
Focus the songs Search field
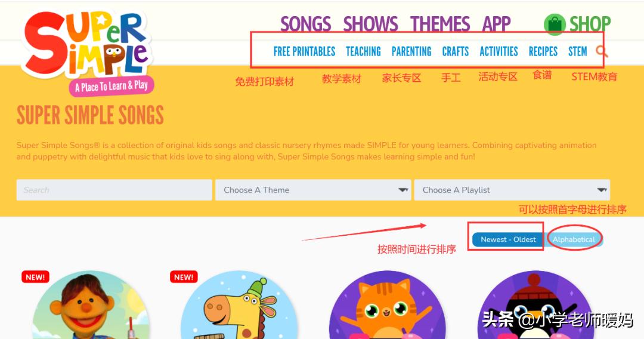pyautogui.click(x=114, y=190)
